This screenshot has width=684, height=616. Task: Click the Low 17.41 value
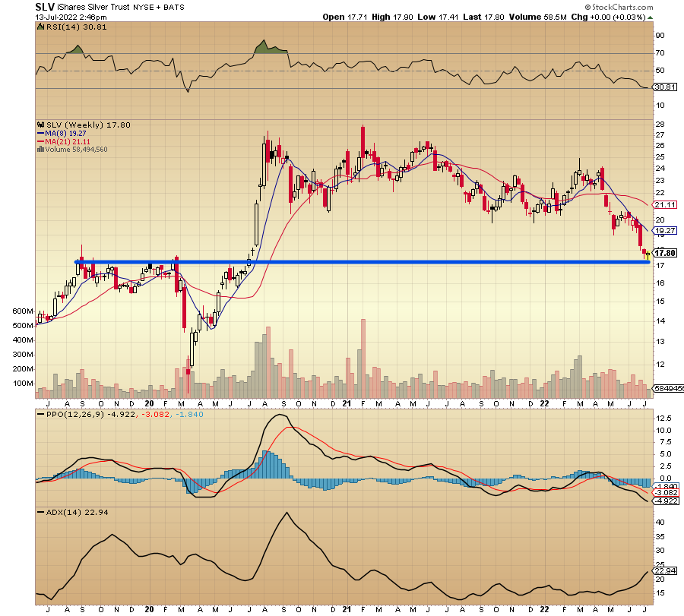pyautogui.click(x=439, y=17)
